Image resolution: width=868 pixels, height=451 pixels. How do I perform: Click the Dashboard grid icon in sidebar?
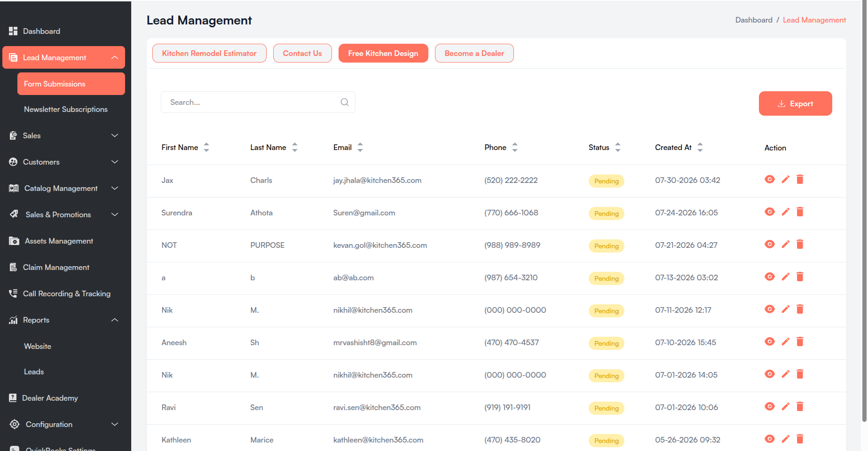coord(13,31)
